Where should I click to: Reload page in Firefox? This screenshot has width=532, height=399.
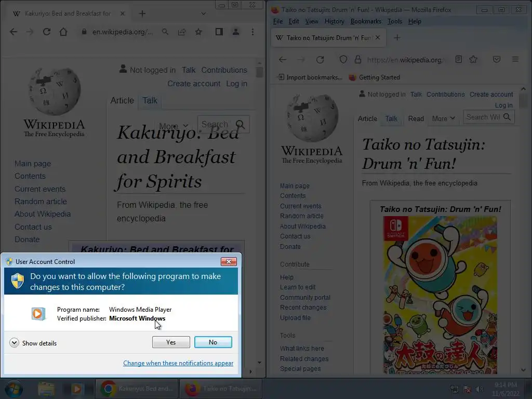[320, 60]
